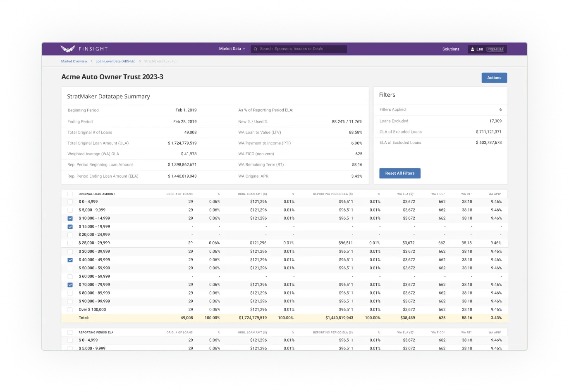Click the WA FICO (non-zero) value 625

(x=359, y=154)
